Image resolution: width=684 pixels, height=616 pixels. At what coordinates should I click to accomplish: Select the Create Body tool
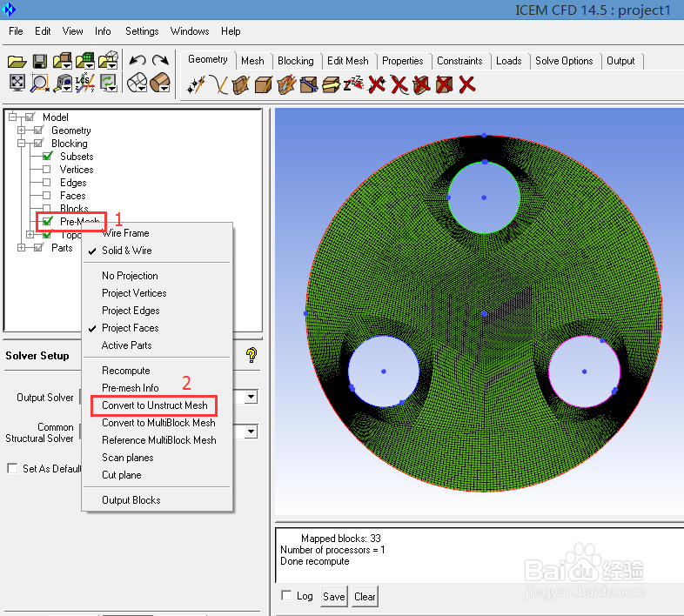coord(264,84)
